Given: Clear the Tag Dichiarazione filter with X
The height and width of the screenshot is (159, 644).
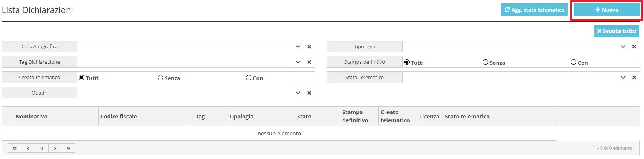Looking at the screenshot, I should (309, 62).
